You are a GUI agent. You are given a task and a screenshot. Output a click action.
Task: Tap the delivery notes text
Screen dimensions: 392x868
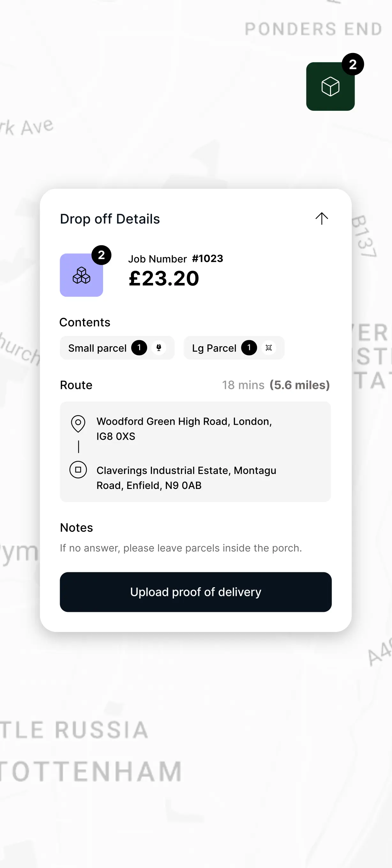click(x=181, y=548)
